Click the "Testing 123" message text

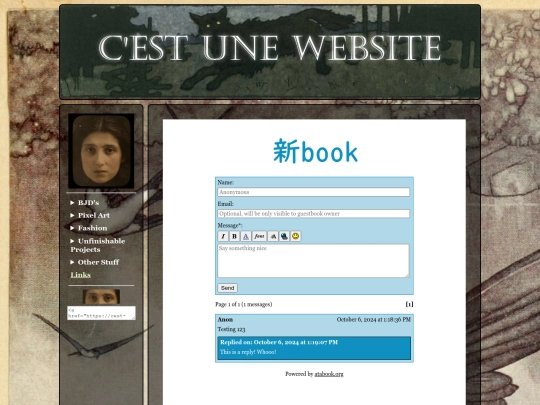[x=231, y=329]
